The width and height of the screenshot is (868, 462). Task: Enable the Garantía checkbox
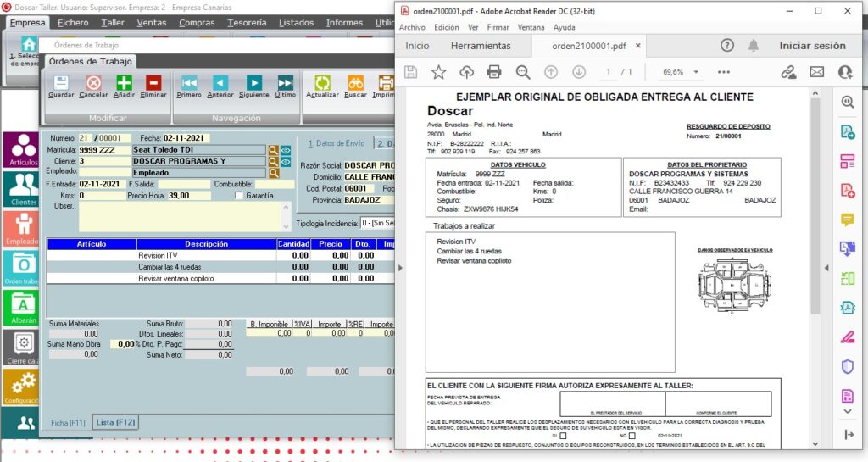pos(239,195)
